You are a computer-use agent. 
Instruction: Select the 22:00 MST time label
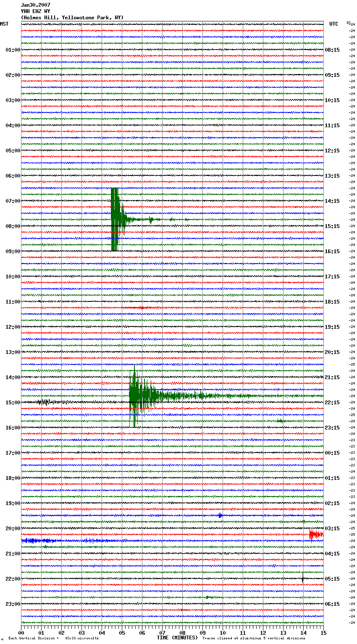coord(13,579)
